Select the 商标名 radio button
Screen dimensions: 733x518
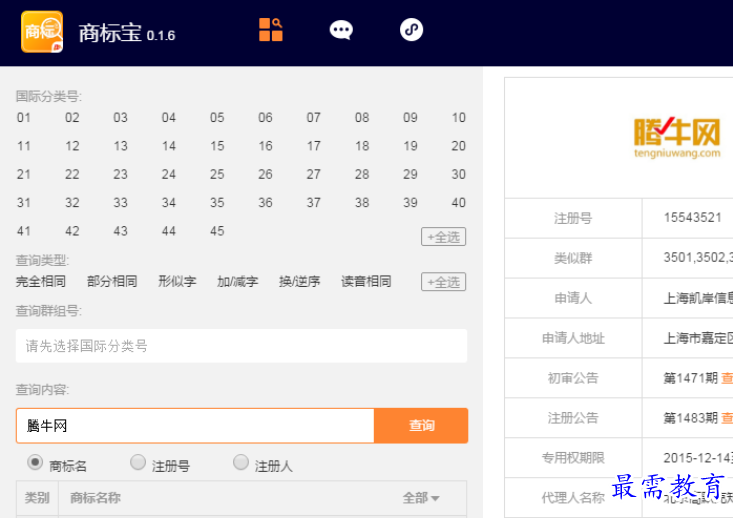(35, 462)
